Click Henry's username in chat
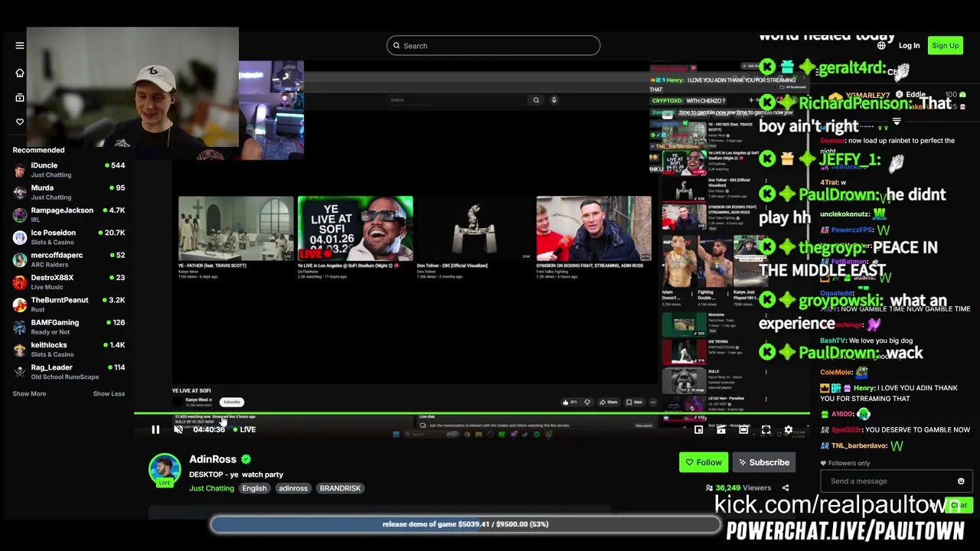 tap(864, 388)
